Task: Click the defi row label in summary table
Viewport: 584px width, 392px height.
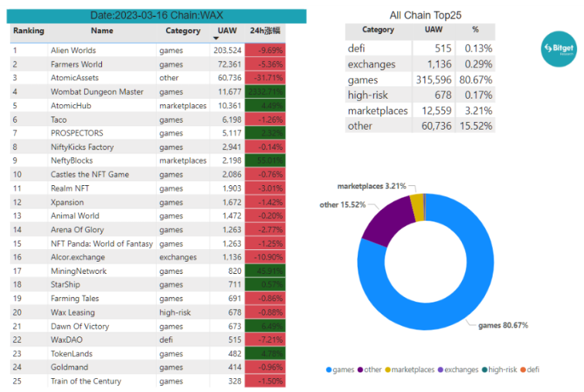Action: [356, 49]
